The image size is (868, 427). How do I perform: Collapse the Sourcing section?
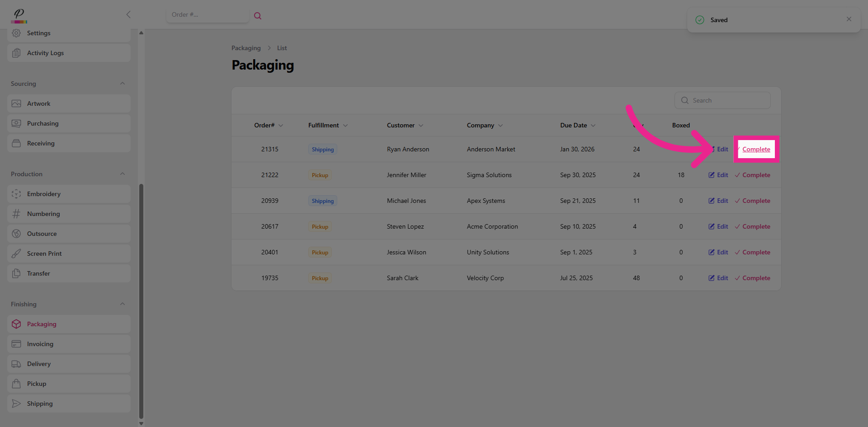click(123, 84)
